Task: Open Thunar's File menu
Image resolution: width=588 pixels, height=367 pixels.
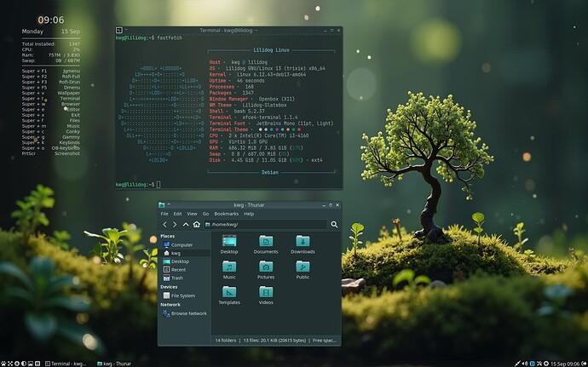Action: pos(164,214)
